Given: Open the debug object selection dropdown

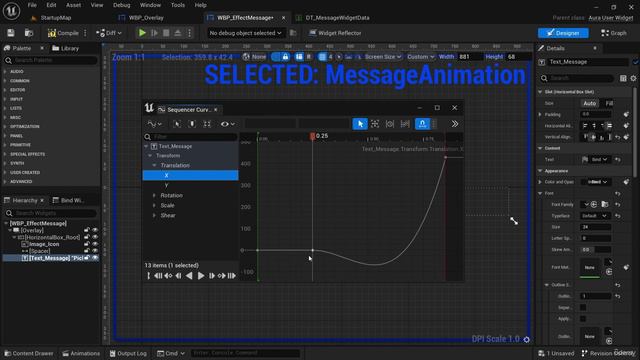Looking at the screenshot, I should pos(245,33).
